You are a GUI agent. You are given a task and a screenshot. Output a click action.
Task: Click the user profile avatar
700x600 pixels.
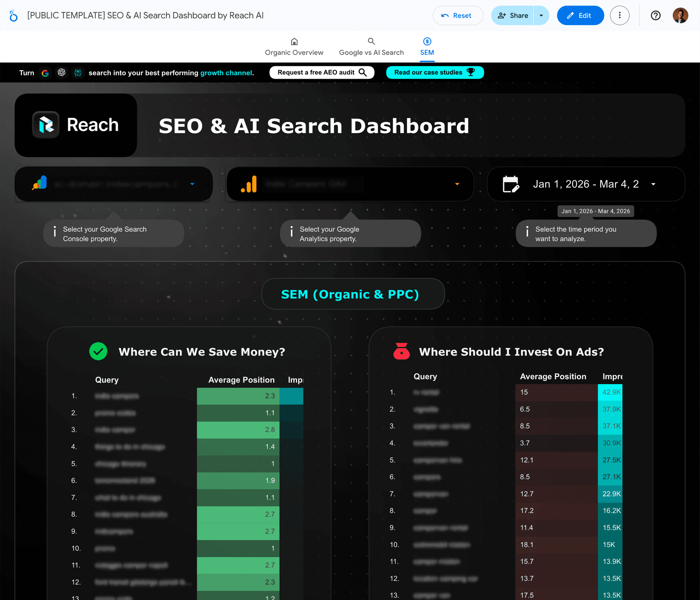click(680, 16)
